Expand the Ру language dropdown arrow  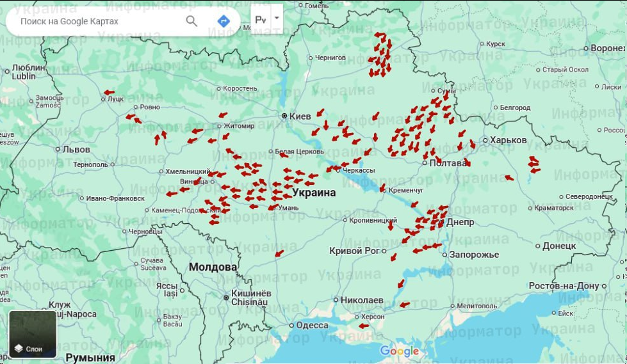pos(277,19)
